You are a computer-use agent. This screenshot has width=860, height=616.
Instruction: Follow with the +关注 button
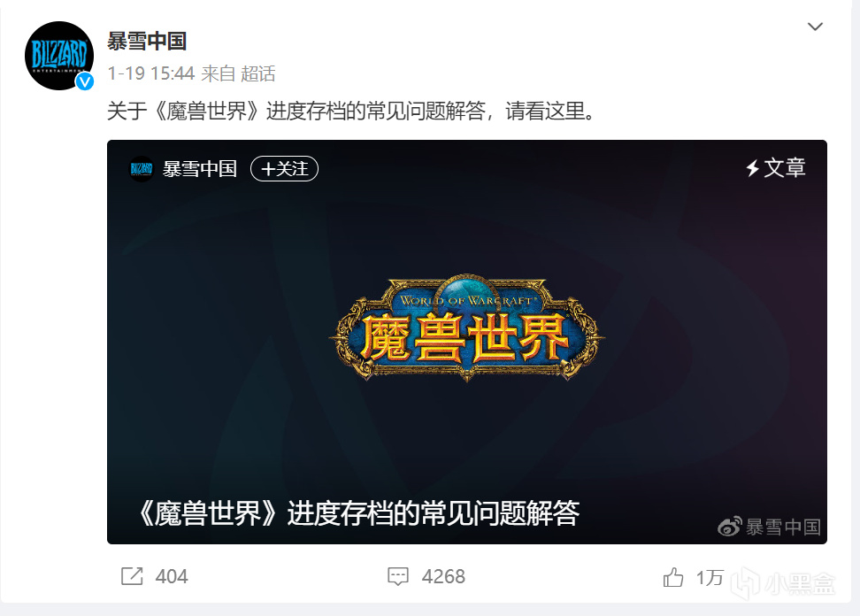pyautogui.click(x=284, y=168)
